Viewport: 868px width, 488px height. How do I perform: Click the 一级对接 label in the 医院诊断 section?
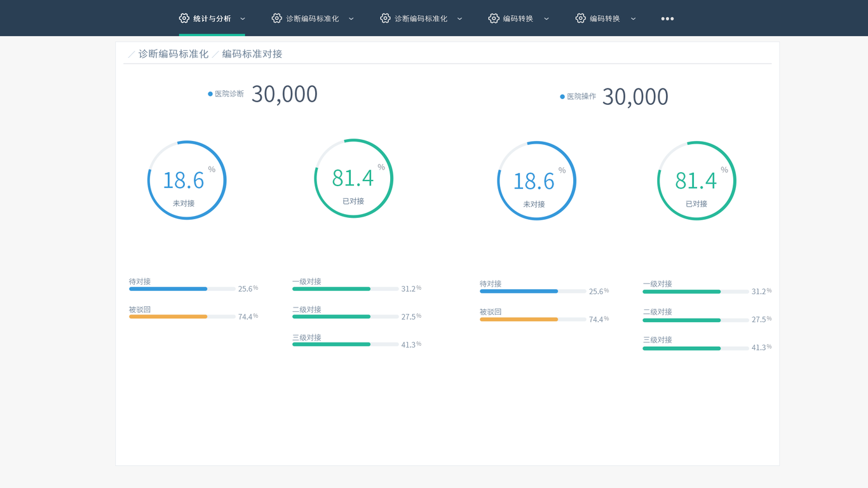click(x=307, y=281)
